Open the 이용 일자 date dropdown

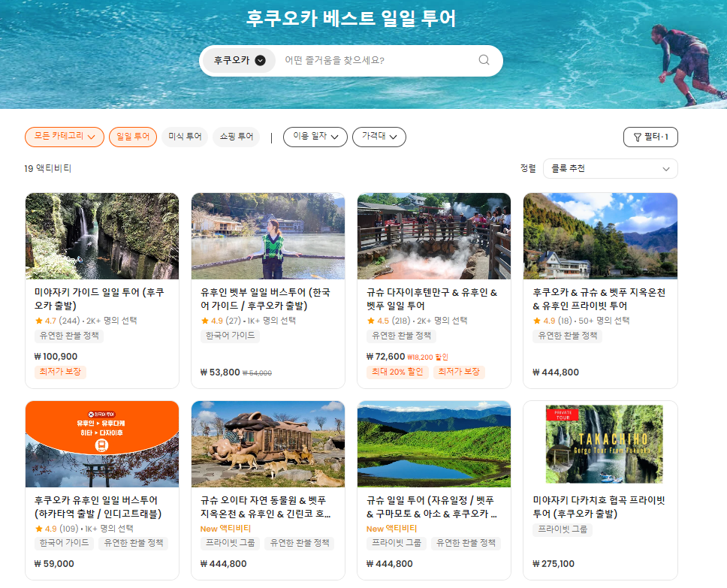click(x=315, y=137)
